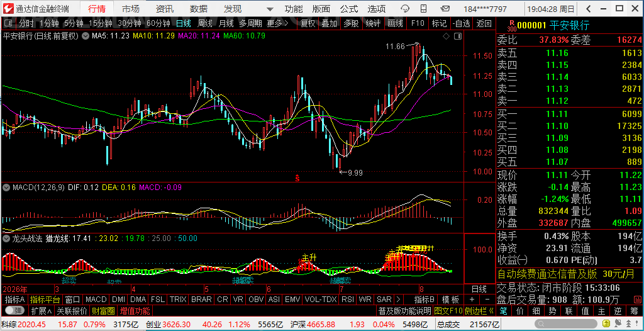644x331 pixels.
Task: Toggle 叠加 overlay in chart toolbar
Action: point(330,23)
